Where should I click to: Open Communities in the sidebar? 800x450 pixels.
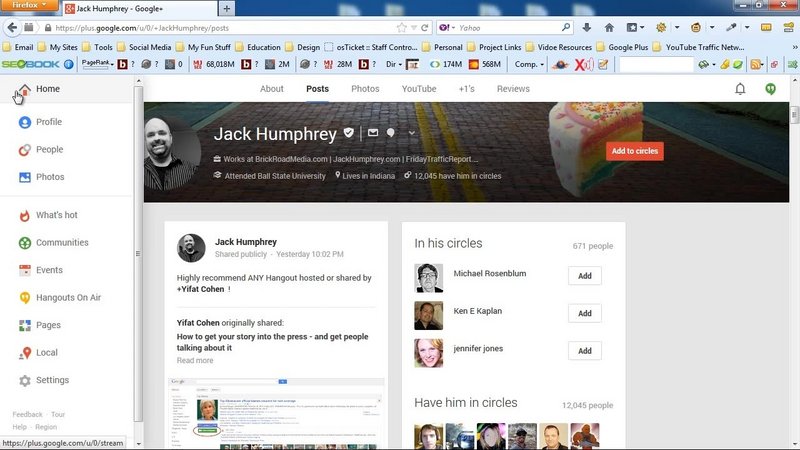point(53,243)
